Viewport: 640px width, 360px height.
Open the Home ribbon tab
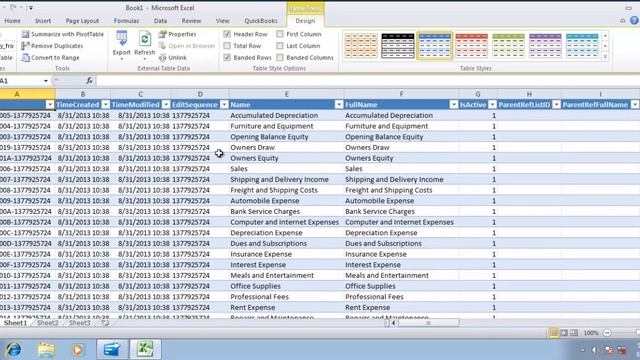12,21
